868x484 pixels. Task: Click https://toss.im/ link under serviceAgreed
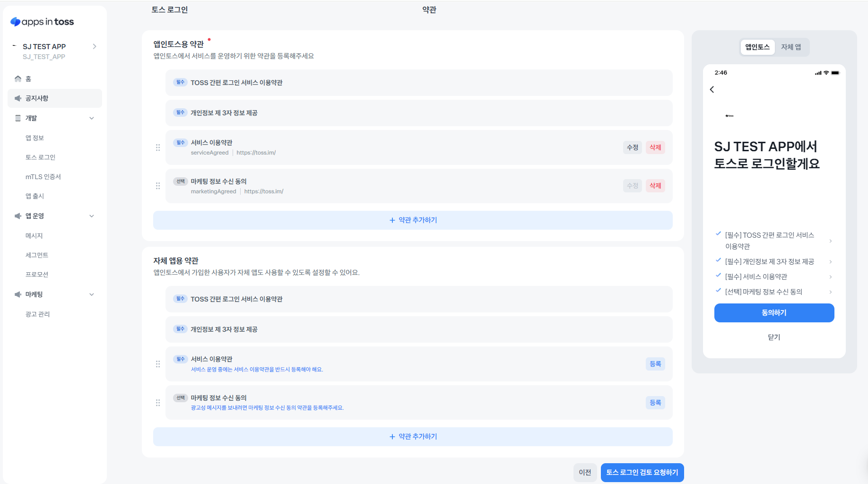click(x=256, y=153)
